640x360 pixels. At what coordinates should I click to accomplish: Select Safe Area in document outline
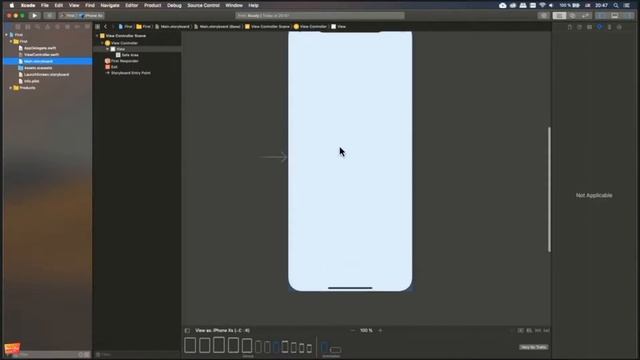[x=129, y=55]
